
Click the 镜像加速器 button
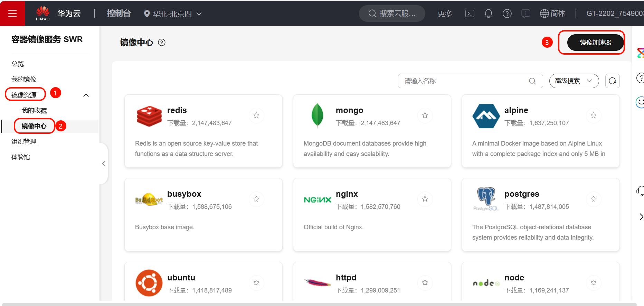click(595, 43)
